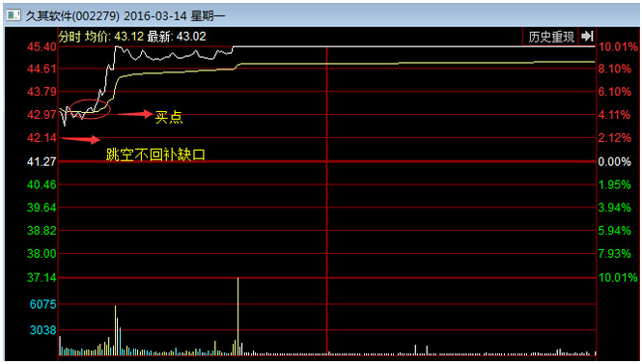Select the yellow 买点 annotation text
The width and height of the screenshot is (642, 364).
169,118
